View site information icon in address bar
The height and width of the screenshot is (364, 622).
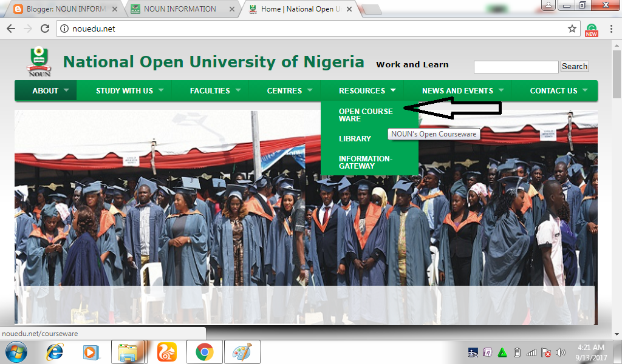64,29
